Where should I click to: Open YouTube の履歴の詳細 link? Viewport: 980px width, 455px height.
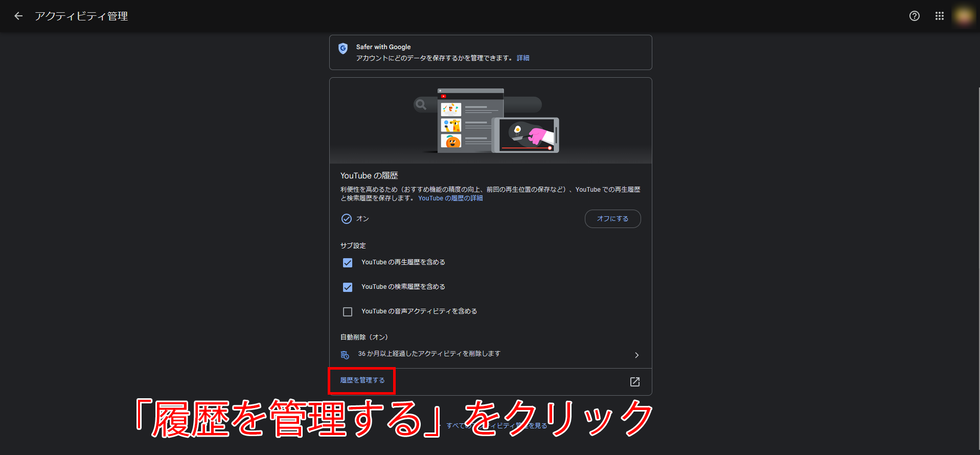click(450, 198)
